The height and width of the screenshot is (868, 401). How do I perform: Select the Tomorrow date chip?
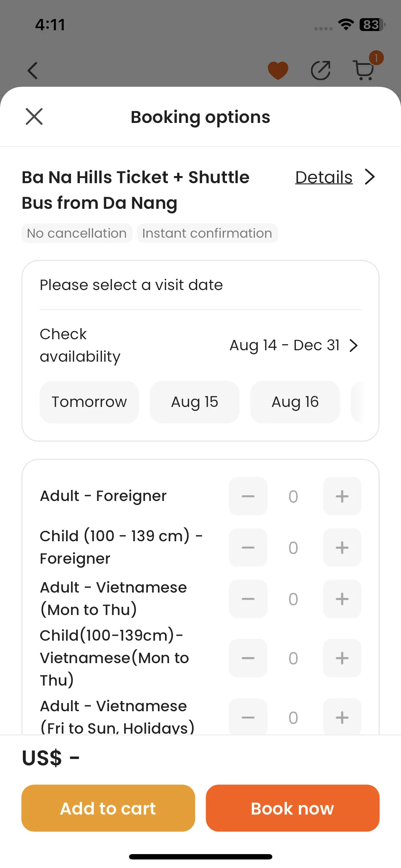[x=89, y=402]
